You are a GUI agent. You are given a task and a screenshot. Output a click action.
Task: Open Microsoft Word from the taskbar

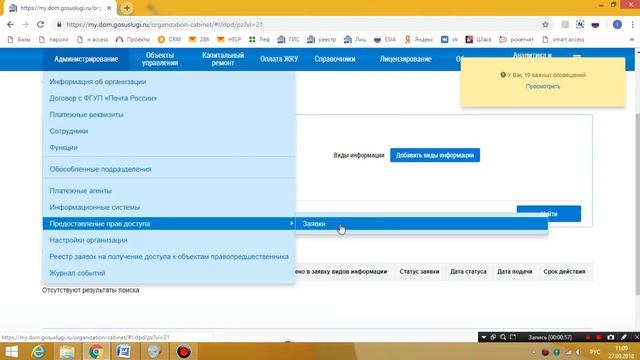(123, 351)
